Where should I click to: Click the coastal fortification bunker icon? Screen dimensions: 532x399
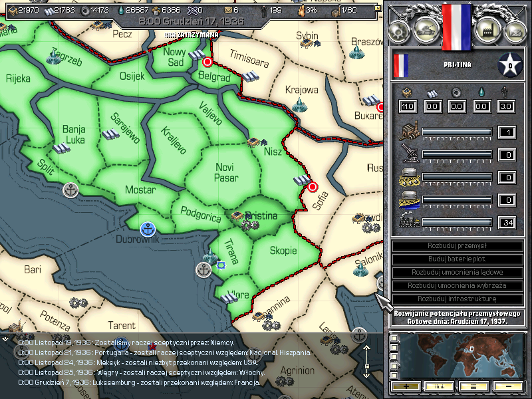tap(410, 199)
